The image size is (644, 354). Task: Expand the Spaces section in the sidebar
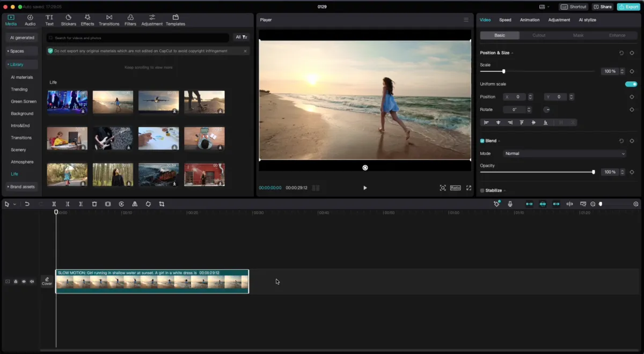point(22,51)
